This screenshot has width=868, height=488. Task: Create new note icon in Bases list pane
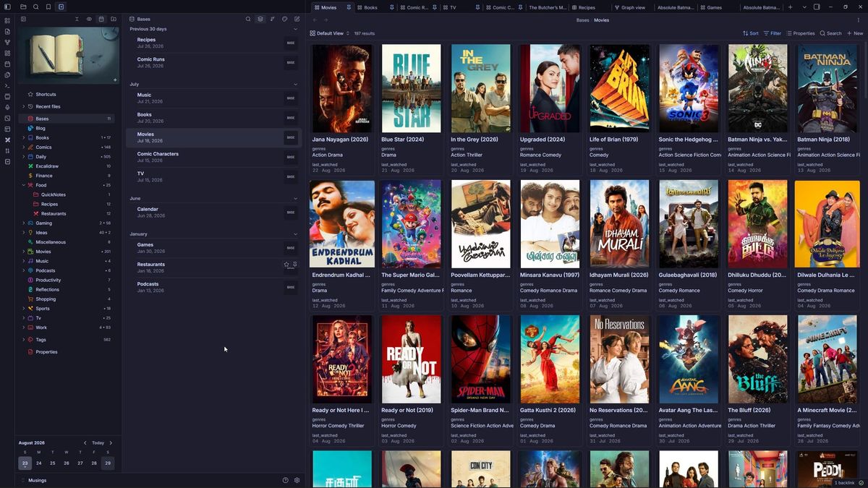pyautogui.click(x=297, y=19)
